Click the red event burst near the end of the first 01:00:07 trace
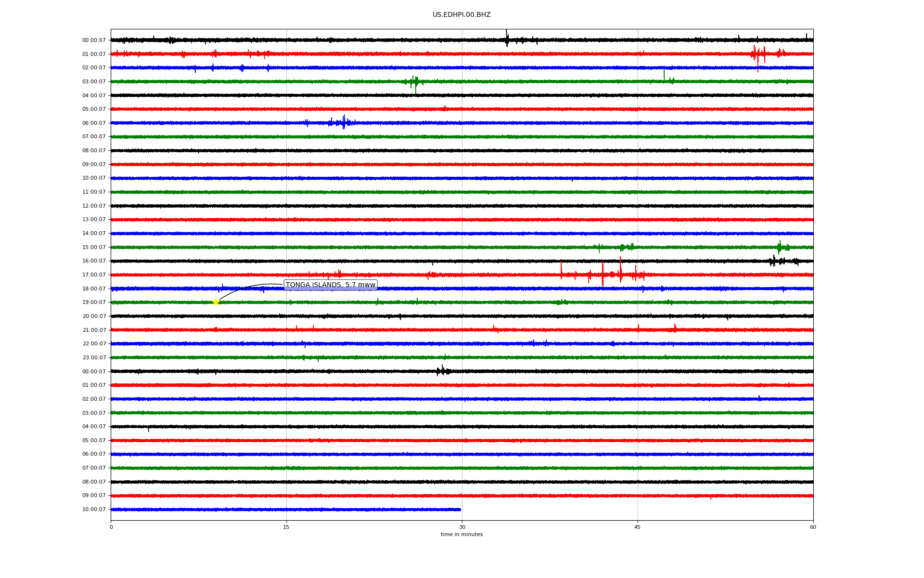The width and height of the screenshot is (924, 578). coord(758,53)
